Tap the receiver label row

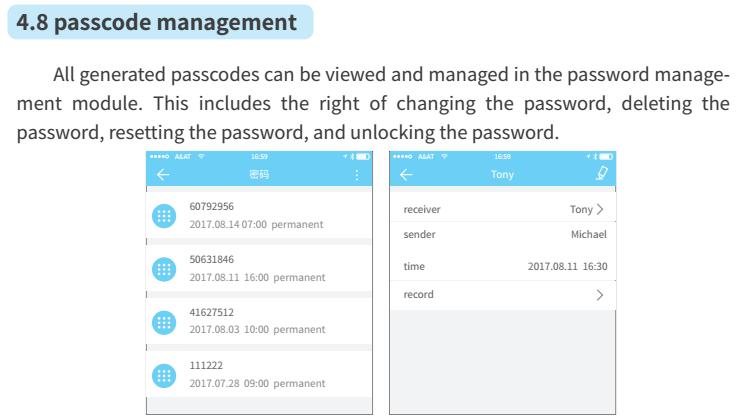503,209
